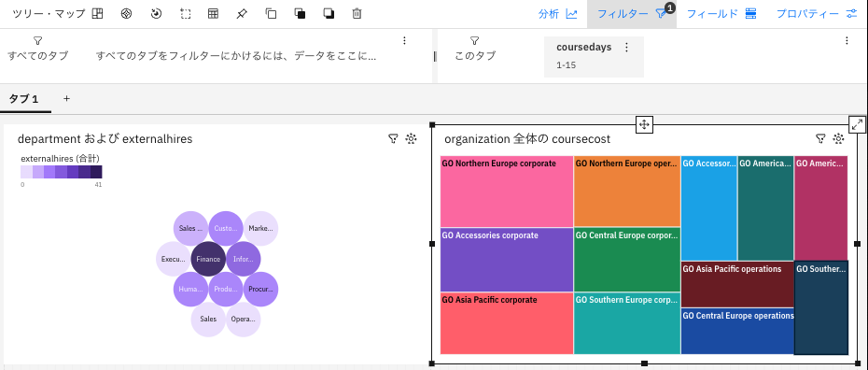The height and width of the screenshot is (370, 868).
Task: Select the Opera... bubble
Action: 243,320
